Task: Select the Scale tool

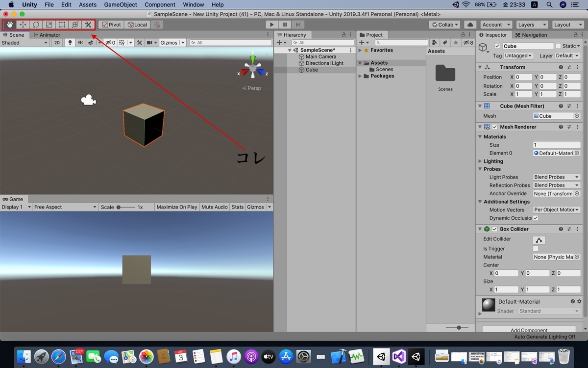Action: tap(49, 25)
